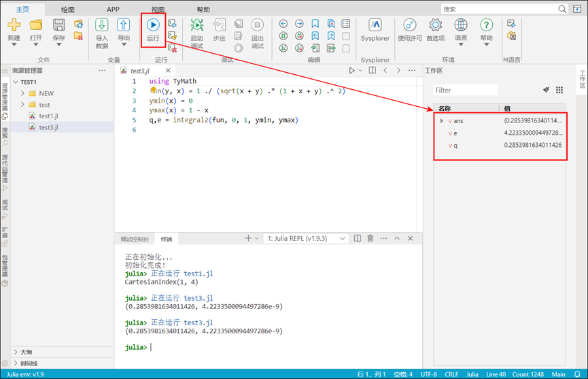Click Julia language mode in status bar
This screenshot has width=588, height=379.
click(472, 374)
